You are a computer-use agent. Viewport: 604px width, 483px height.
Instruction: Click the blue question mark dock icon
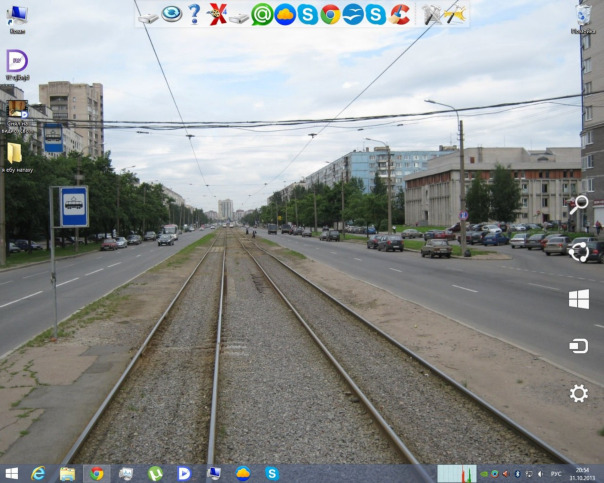(194, 14)
